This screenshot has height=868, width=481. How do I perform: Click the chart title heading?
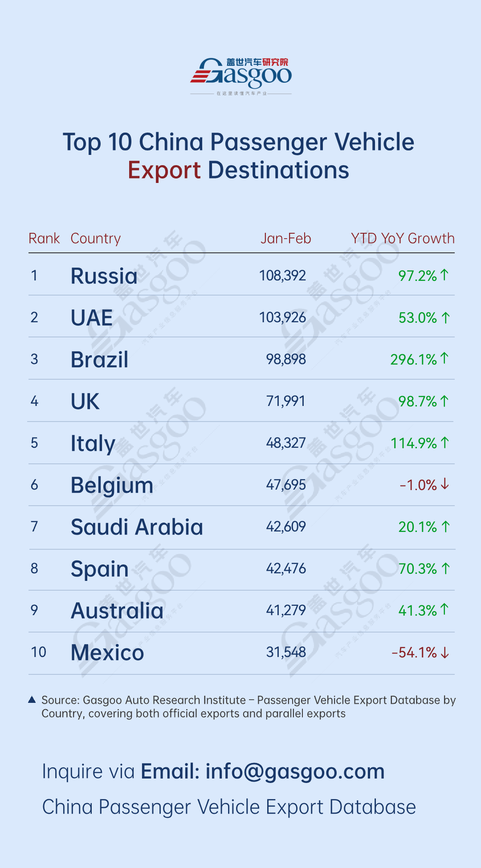[239, 156]
